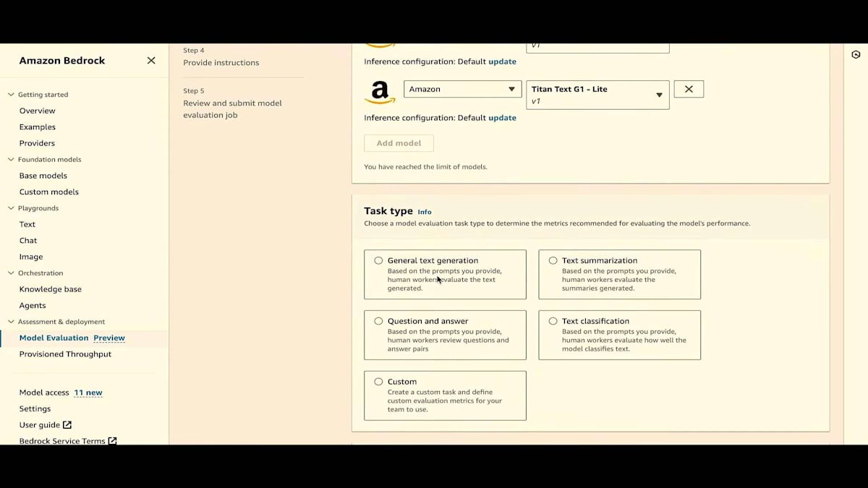
Task: Go to Examples page
Action: coord(38,127)
